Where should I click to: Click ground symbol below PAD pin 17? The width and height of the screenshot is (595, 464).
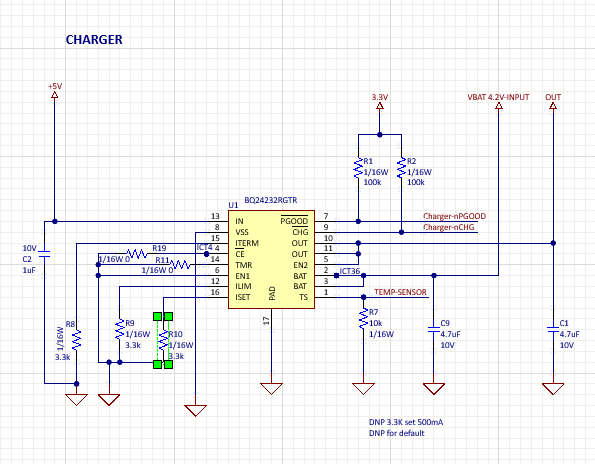tap(272, 389)
